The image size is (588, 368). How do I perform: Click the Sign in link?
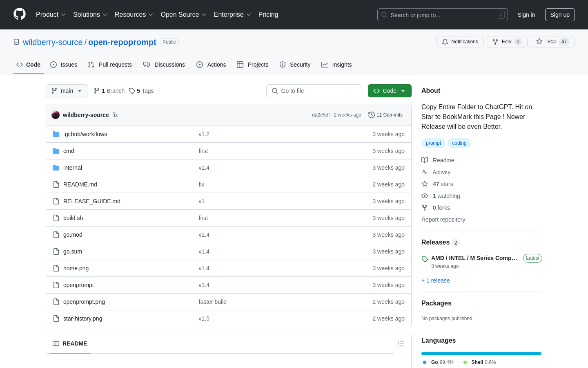point(526,15)
